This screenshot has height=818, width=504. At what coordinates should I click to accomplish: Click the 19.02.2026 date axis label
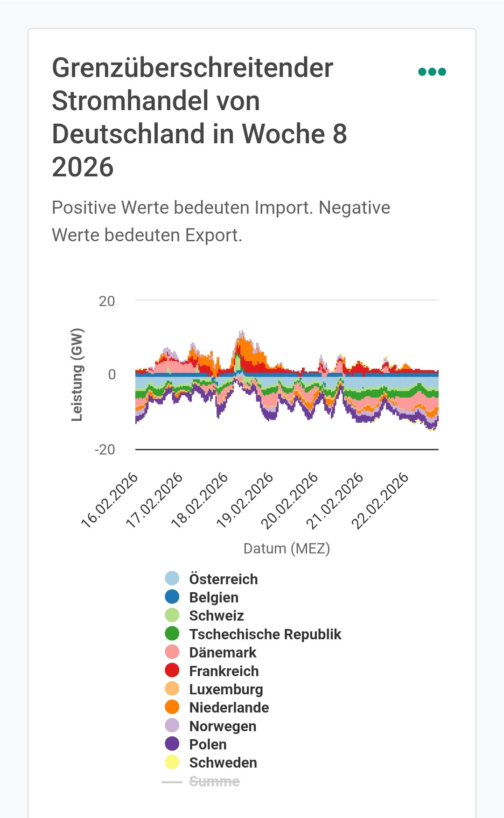pyautogui.click(x=245, y=500)
